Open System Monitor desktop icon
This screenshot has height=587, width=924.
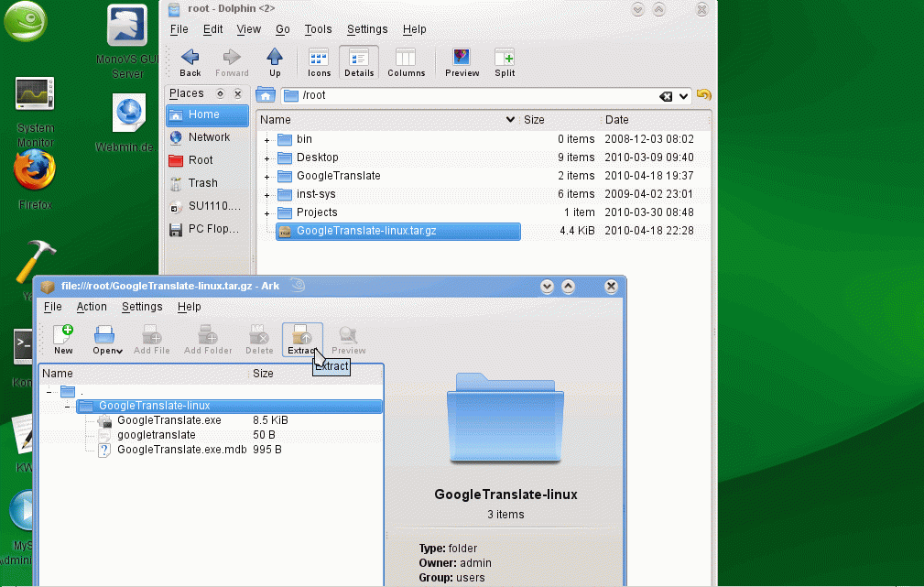coord(35,112)
